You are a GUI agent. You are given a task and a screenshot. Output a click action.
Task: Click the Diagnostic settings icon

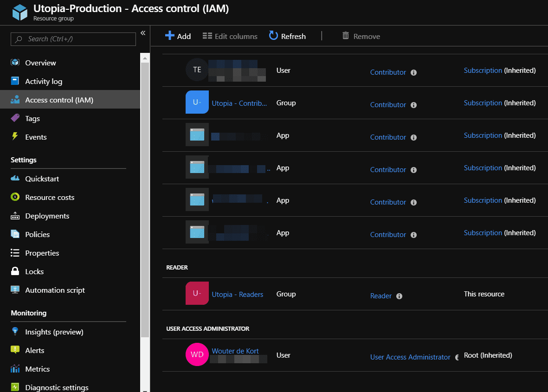click(x=15, y=387)
